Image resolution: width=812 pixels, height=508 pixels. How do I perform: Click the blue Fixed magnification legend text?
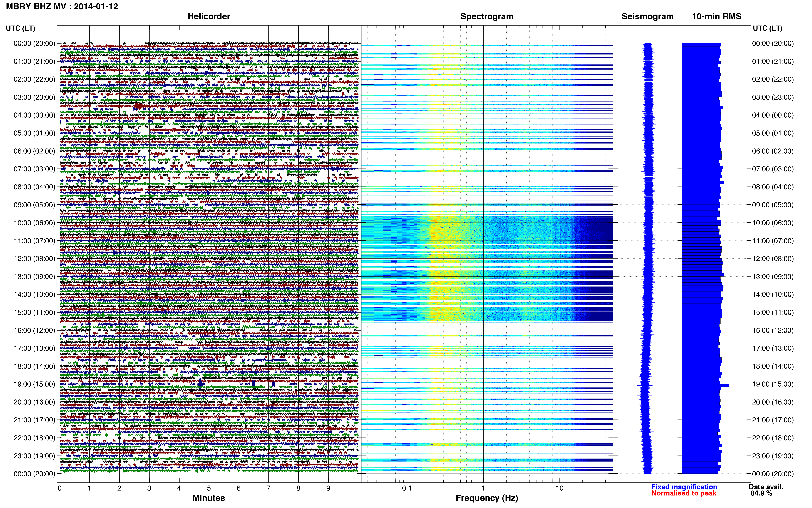point(684,487)
